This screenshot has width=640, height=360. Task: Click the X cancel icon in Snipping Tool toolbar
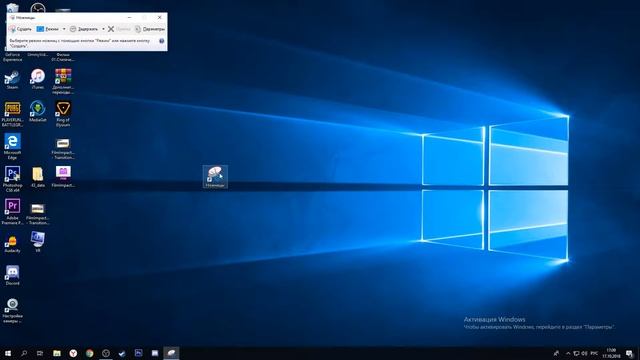pyautogui.click(x=111, y=29)
